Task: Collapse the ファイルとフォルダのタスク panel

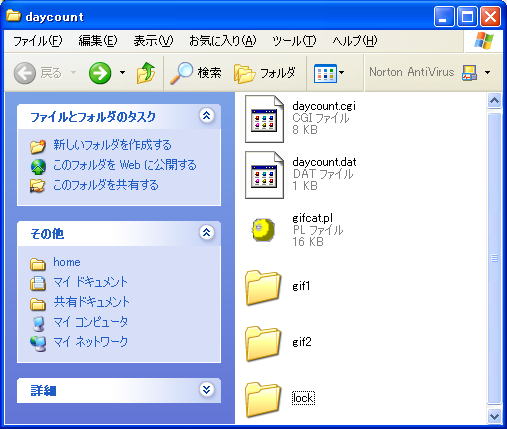Action: coord(206,116)
